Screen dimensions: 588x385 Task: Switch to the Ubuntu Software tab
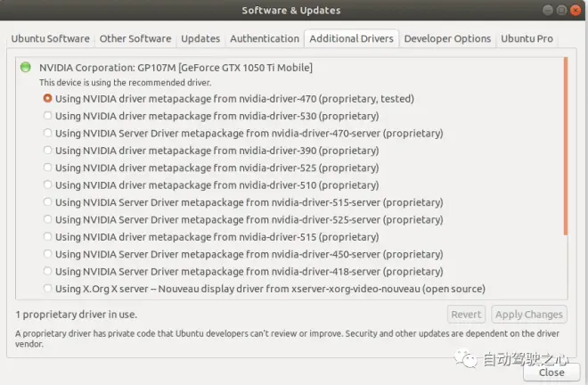pos(50,38)
